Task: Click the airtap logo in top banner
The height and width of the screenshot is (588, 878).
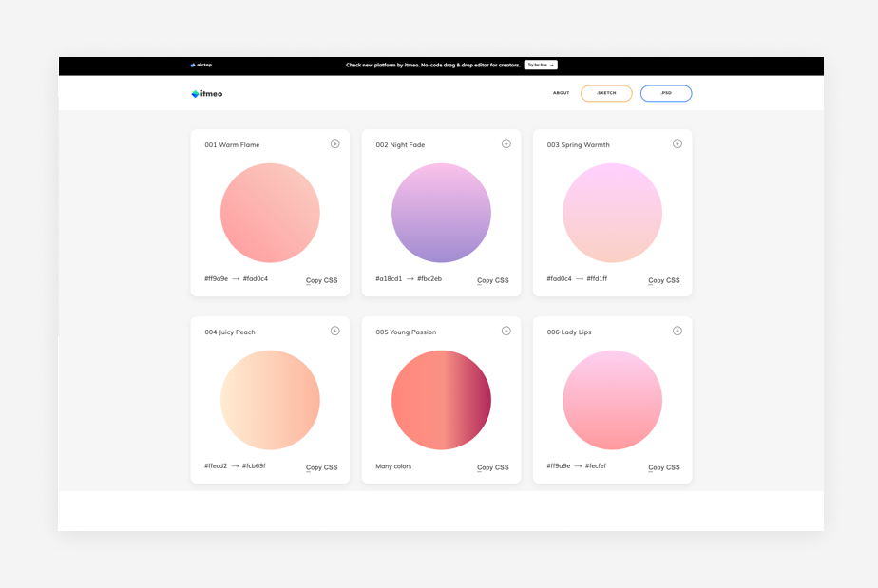Action: point(200,66)
